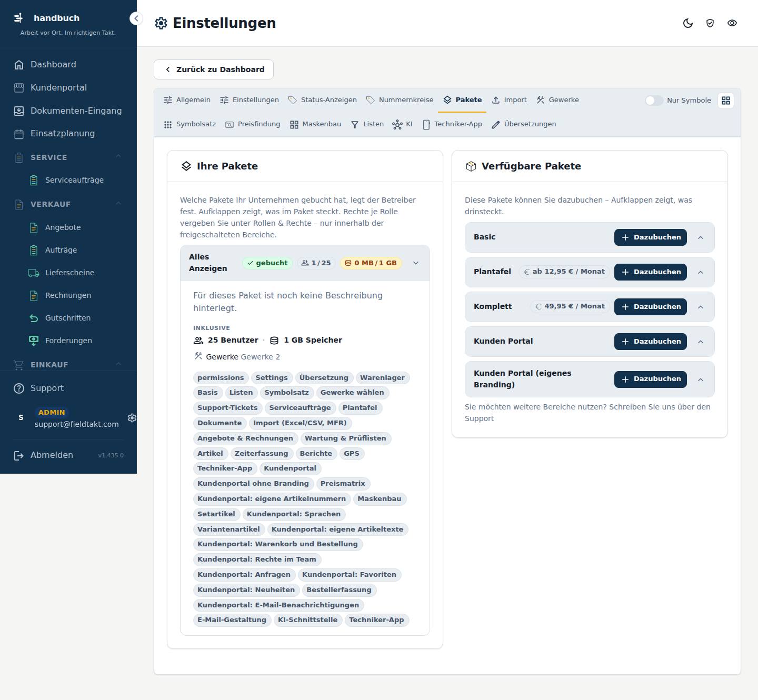
Task: Open the grid layout view icon
Action: 726,101
